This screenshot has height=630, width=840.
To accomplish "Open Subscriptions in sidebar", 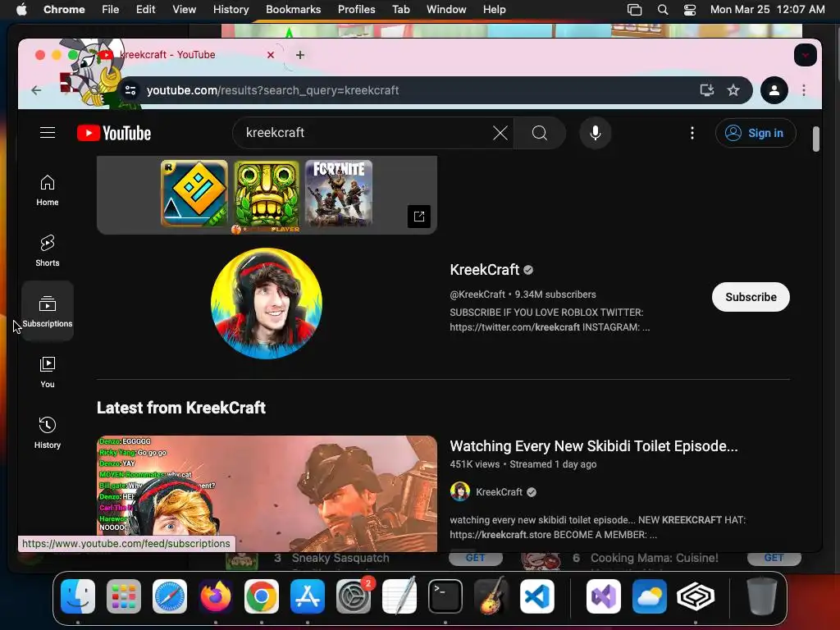I will (48, 311).
